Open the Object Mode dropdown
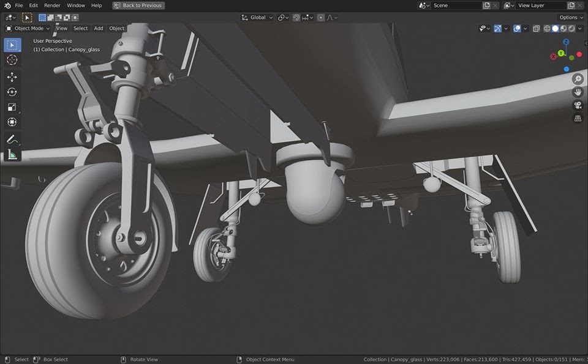The image size is (588, 364). click(x=29, y=28)
